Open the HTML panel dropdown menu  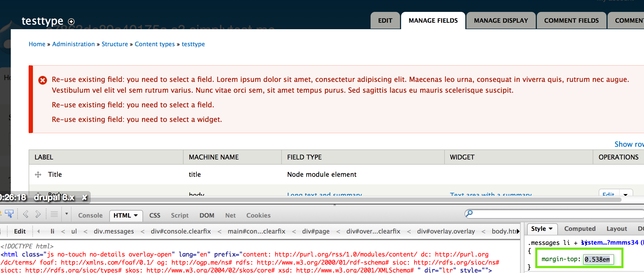[136, 215]
